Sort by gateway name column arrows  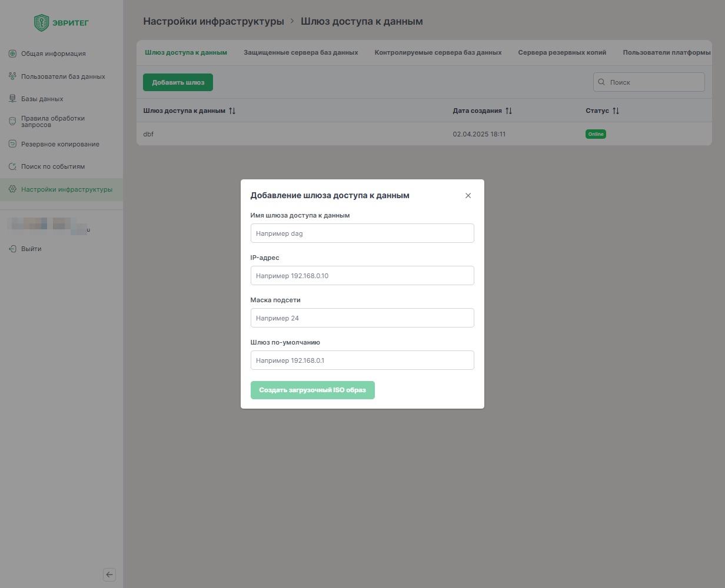point(232,111)
